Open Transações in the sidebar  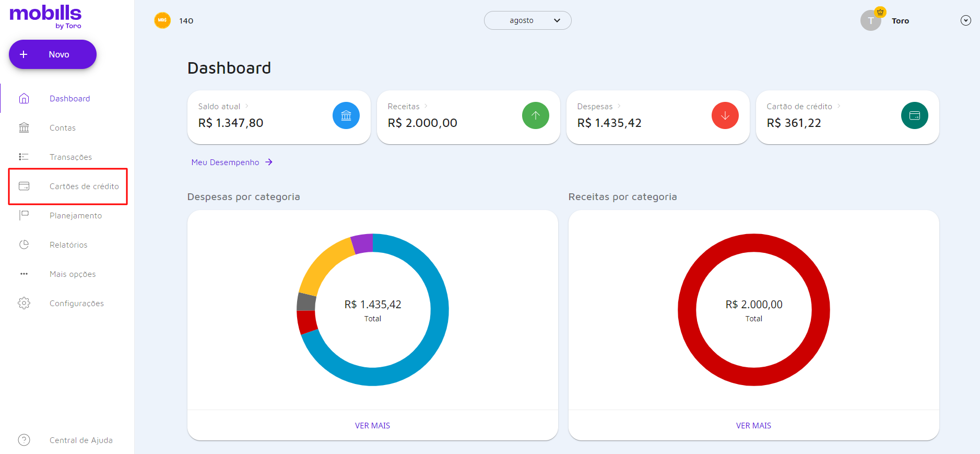[x=70, y=157]
